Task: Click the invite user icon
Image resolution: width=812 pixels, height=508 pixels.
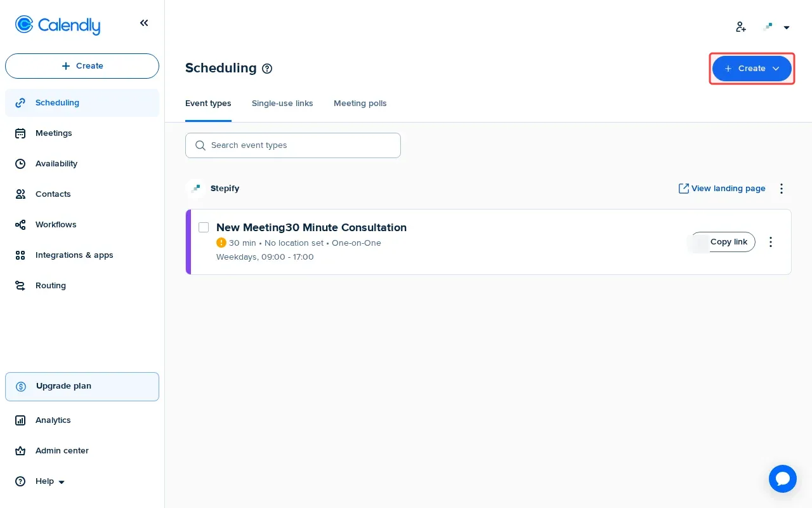Action: tap(741, 27)
